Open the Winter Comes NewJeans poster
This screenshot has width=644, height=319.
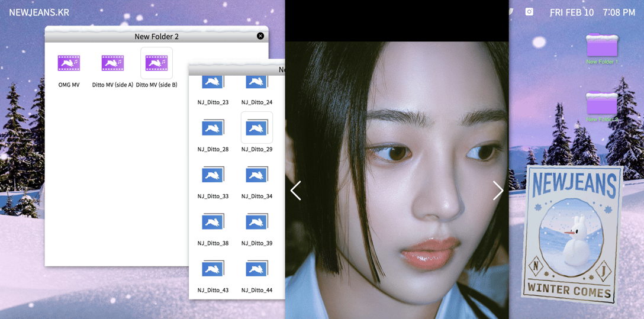tap(572, 234)
